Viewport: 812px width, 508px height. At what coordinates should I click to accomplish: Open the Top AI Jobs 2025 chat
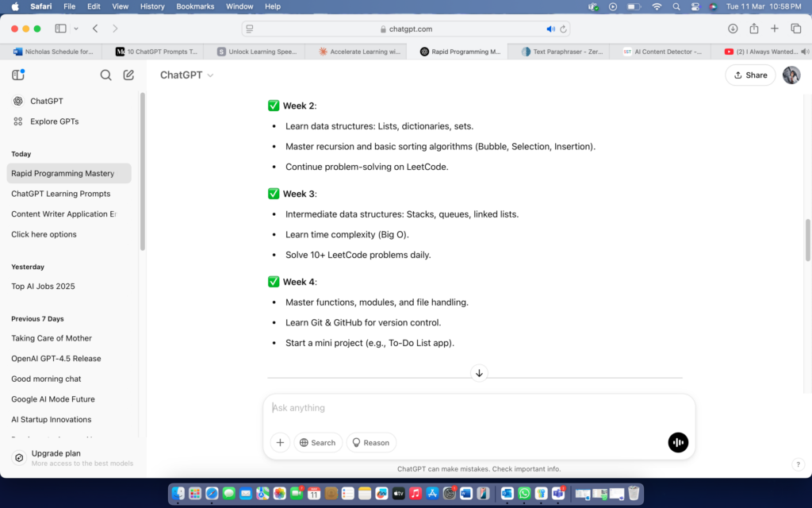[43, 287]
